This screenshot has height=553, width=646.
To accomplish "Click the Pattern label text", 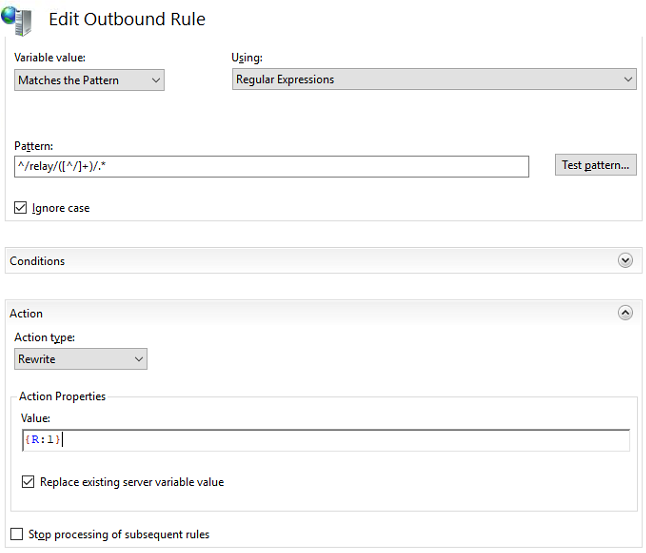I will coord(35,146).
